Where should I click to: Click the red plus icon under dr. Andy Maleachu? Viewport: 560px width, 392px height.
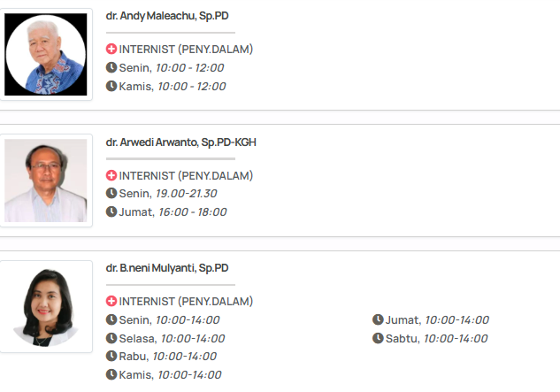tap(111, 50)
